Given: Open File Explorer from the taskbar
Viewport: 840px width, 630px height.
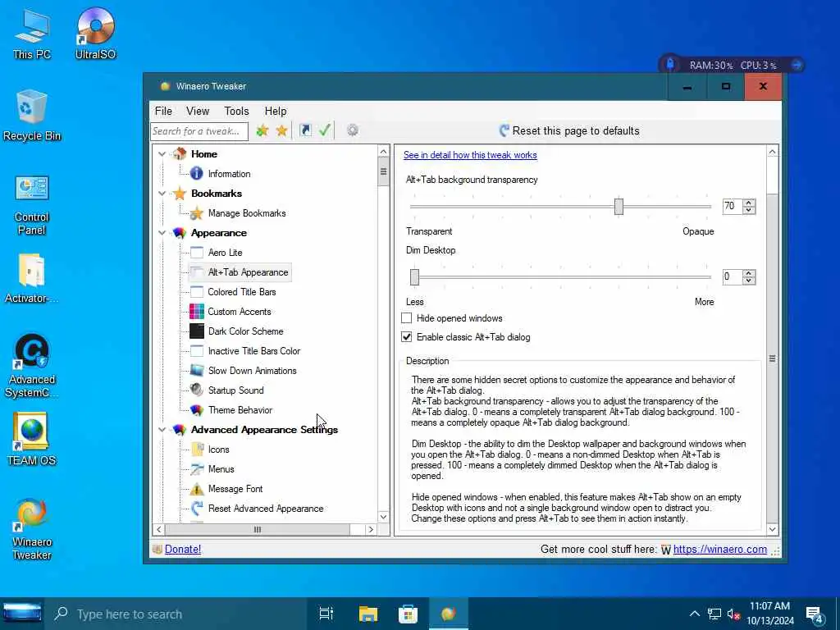Looking at the screenshot, I should (x=368, y=614).
